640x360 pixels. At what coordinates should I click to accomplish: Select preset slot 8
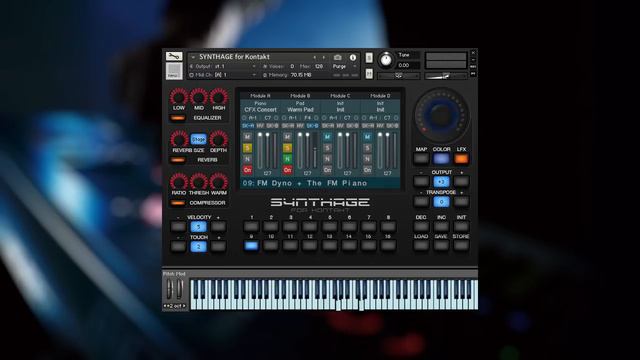[389, 227]
